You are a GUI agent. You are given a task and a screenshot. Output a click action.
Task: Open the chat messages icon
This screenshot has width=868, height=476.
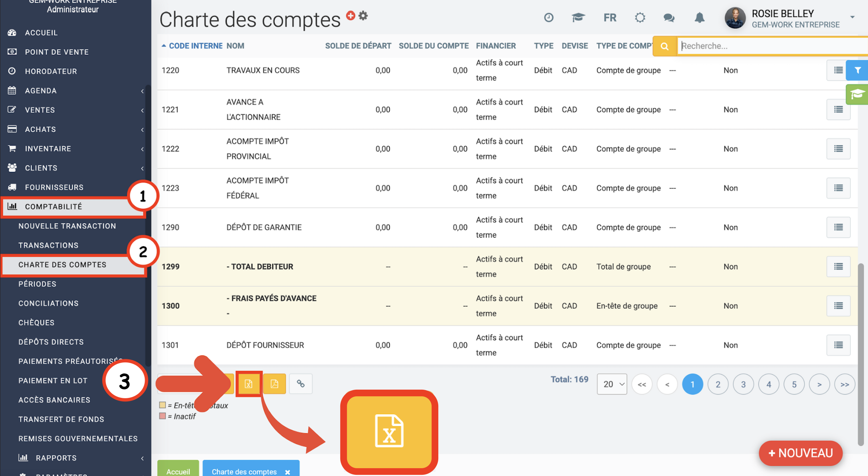click(x=669, y=17)
